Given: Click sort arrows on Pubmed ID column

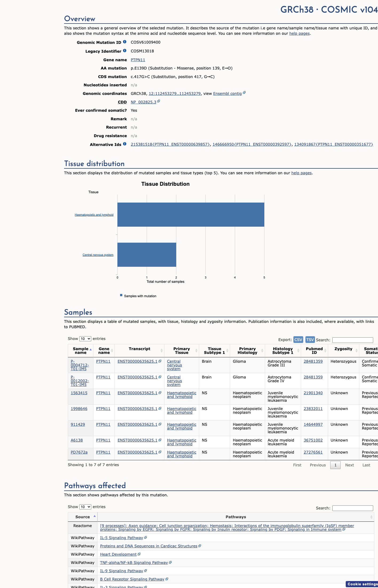Looking at the screenshot, I should click(x=325, y=350).
